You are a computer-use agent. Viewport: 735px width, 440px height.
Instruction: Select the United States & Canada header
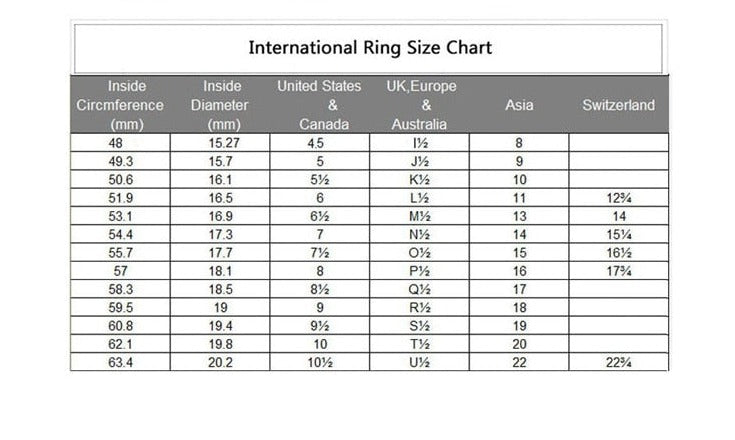tap(320, 105)
